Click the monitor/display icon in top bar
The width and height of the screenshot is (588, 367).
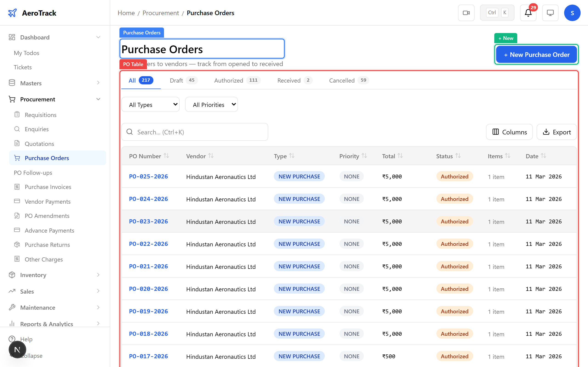pyautogui.click(x=550, y=13)
